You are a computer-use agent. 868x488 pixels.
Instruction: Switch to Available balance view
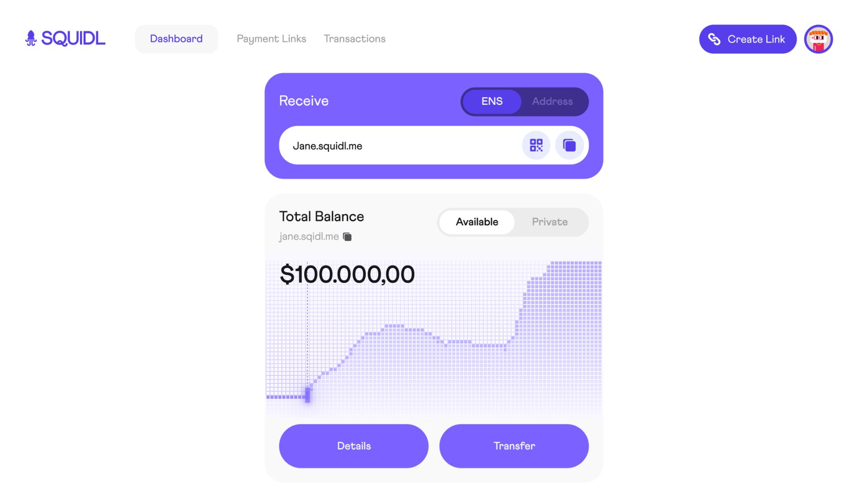point(476,222)
